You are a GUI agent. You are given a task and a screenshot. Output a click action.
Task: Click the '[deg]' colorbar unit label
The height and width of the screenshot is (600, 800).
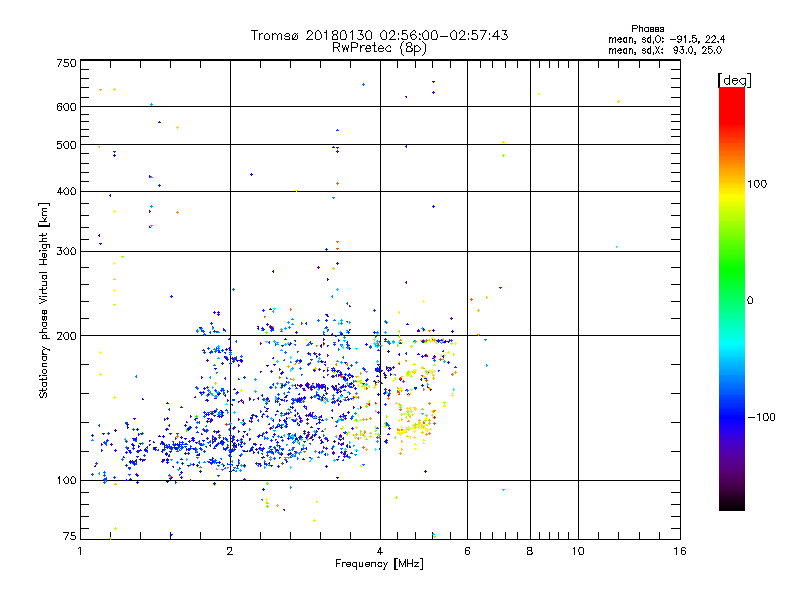[734, 80]
